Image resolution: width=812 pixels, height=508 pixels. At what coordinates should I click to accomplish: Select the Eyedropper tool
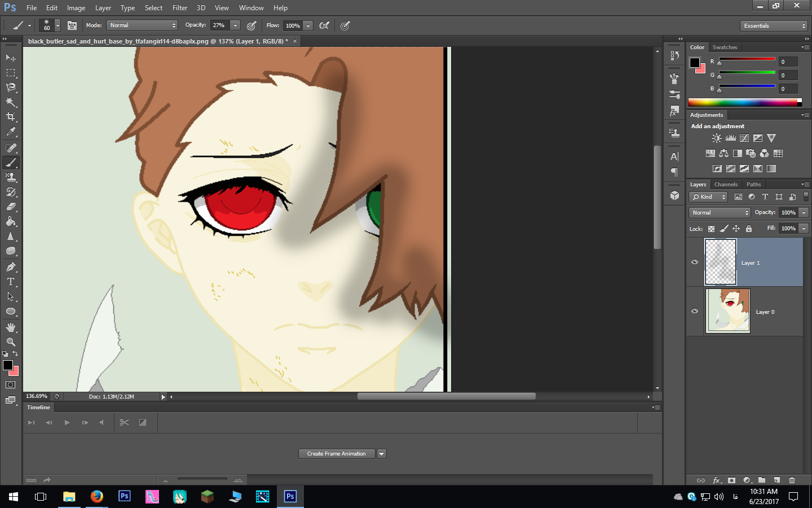11,132
